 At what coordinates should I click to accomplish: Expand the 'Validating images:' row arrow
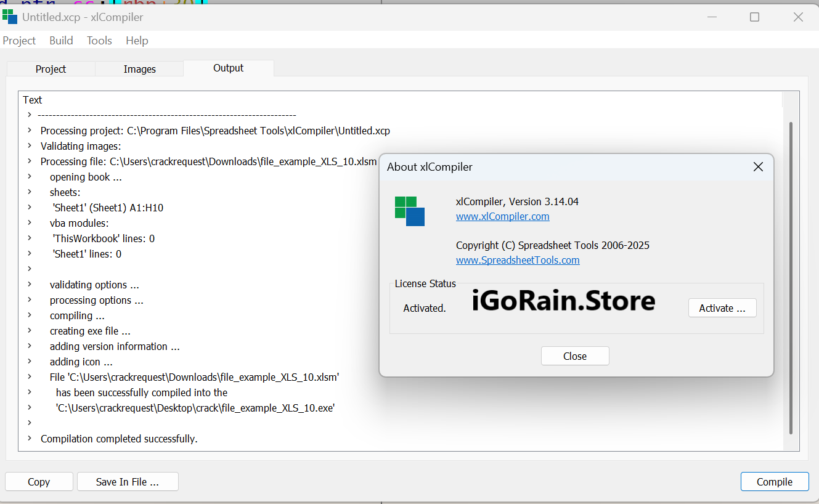30,146
